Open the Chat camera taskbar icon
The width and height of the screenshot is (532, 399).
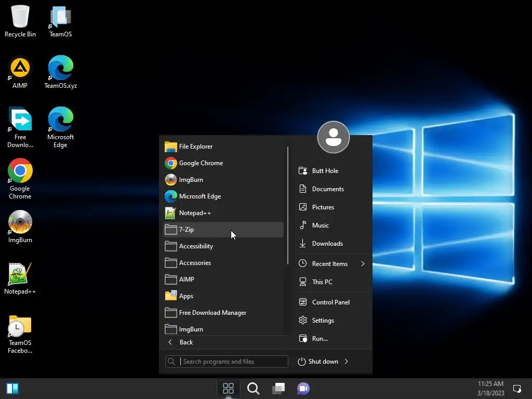pyautogui.click(x=303, y=389)
